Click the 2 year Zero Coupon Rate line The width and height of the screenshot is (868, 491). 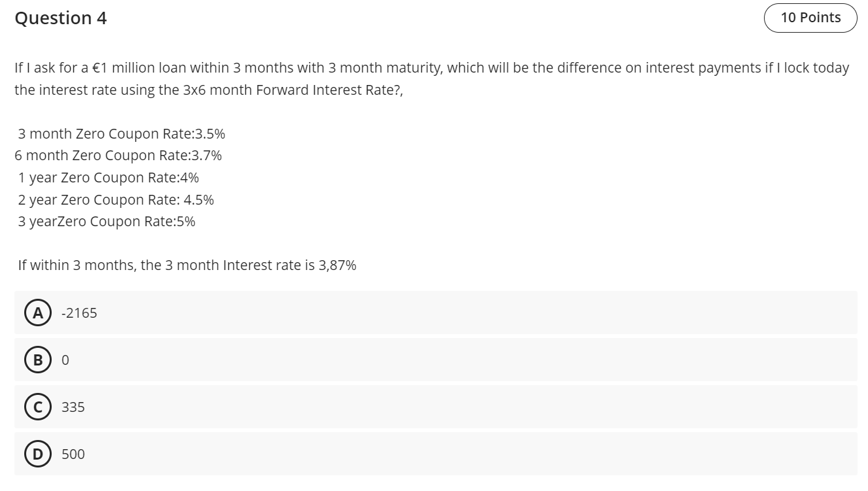[x=116, y=199]
